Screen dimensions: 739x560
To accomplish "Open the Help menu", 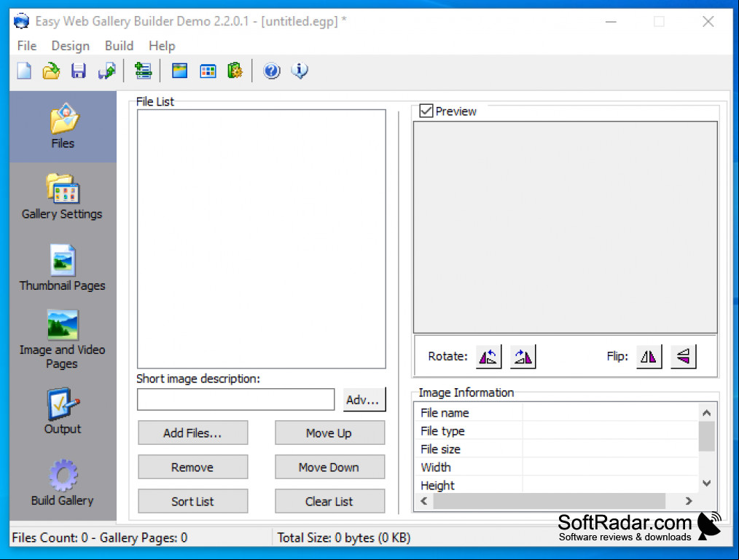I will (162, 46).
